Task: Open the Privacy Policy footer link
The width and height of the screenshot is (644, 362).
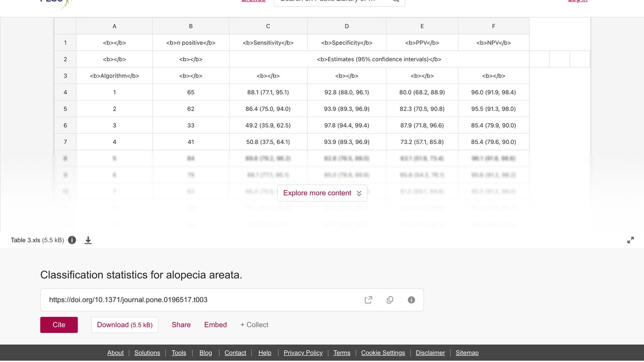Action: tap(303, 353)
